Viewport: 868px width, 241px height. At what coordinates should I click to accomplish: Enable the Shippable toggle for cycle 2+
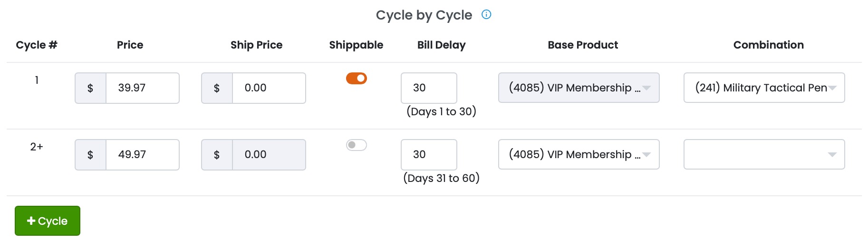357,145
